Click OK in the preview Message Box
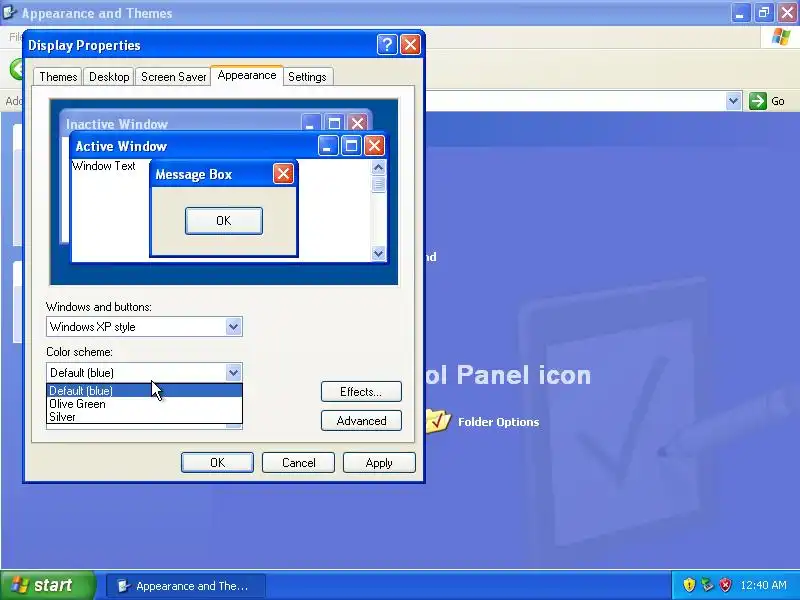 (223, 220)
